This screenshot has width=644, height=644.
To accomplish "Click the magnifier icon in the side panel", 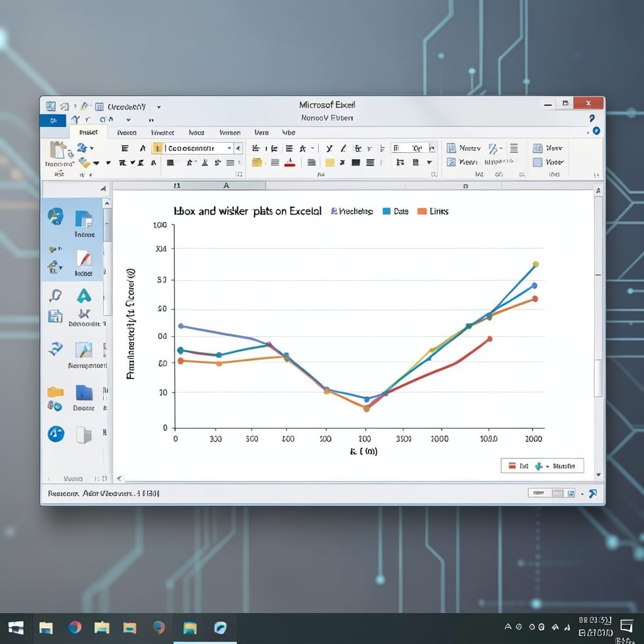I will (x=55, y=296).
